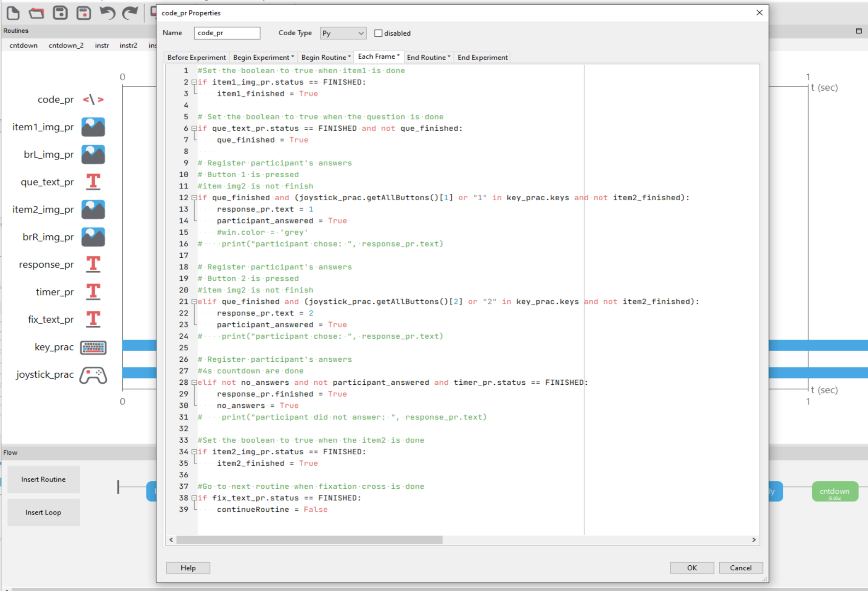Open the cntdown routine tab

[23, 46]
